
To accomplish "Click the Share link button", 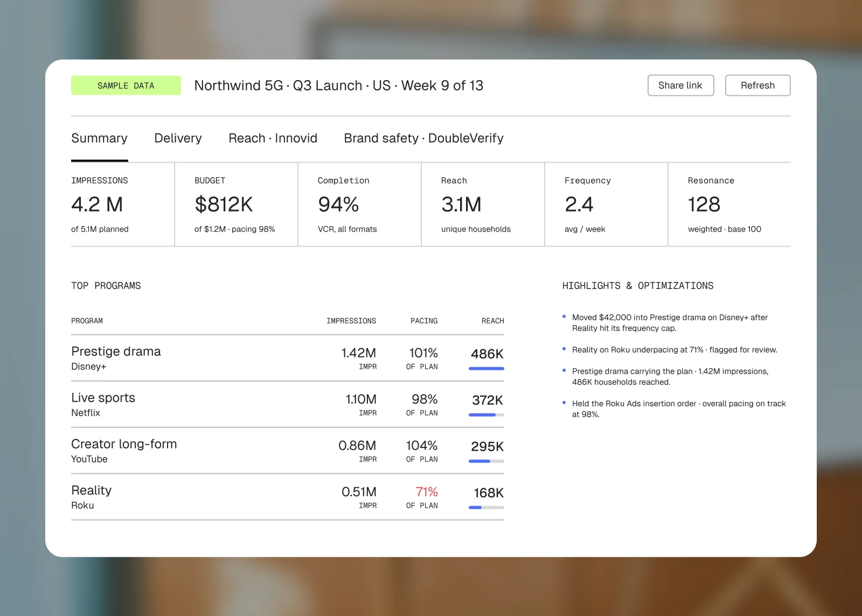I will [x=680, y=86].
